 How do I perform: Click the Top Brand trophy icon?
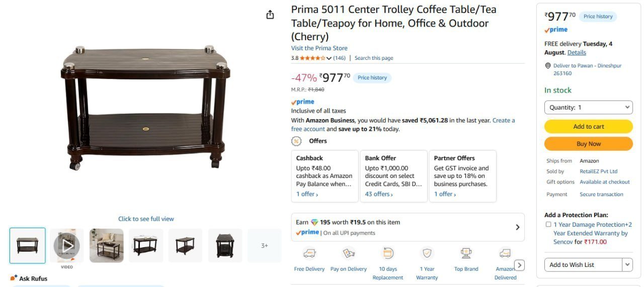tap(466, 253)
